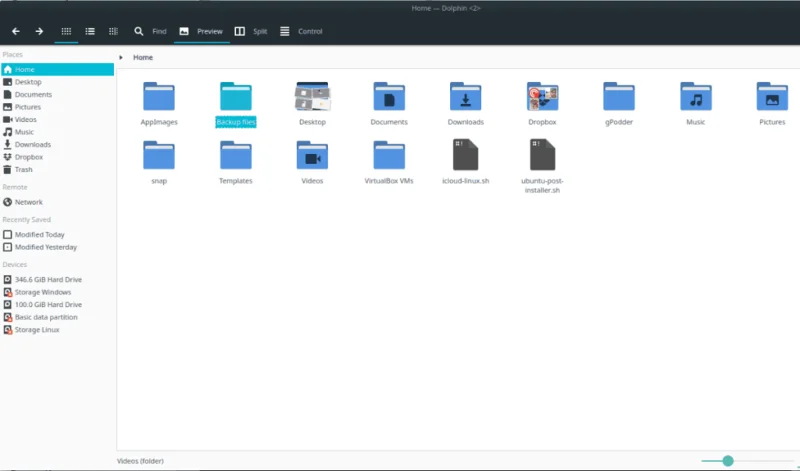
Task: Expand the breadcrumb arrow before Home
Action: pyautogui.click(x=121, y=58)
